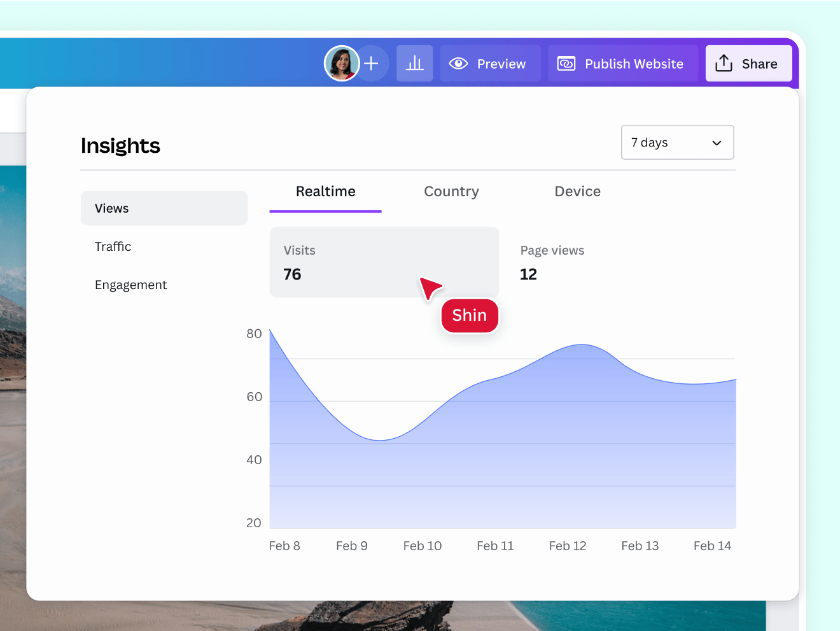Click the Share upload arrow icon
840x631 pixels.
click(x=724, y=64)
